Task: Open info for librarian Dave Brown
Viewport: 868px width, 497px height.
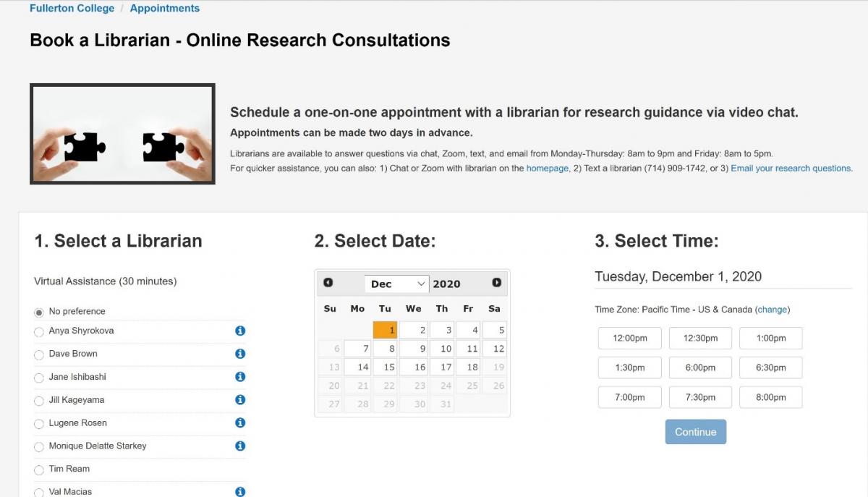Action: (x=240, y=354)
